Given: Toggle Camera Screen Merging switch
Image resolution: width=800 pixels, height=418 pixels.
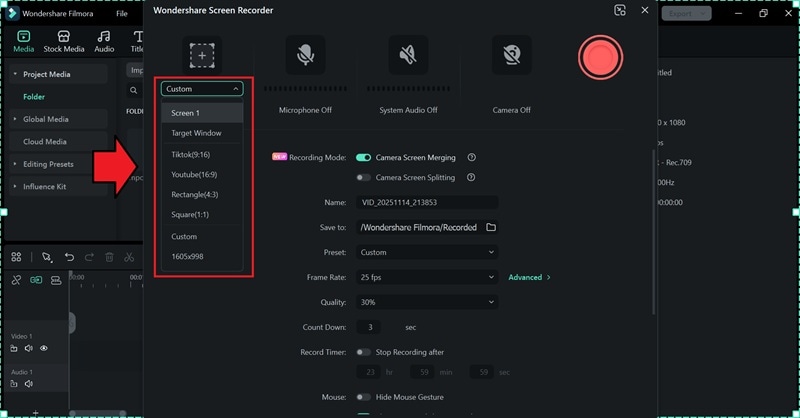Looking at the screenshot, I should 363,157.
